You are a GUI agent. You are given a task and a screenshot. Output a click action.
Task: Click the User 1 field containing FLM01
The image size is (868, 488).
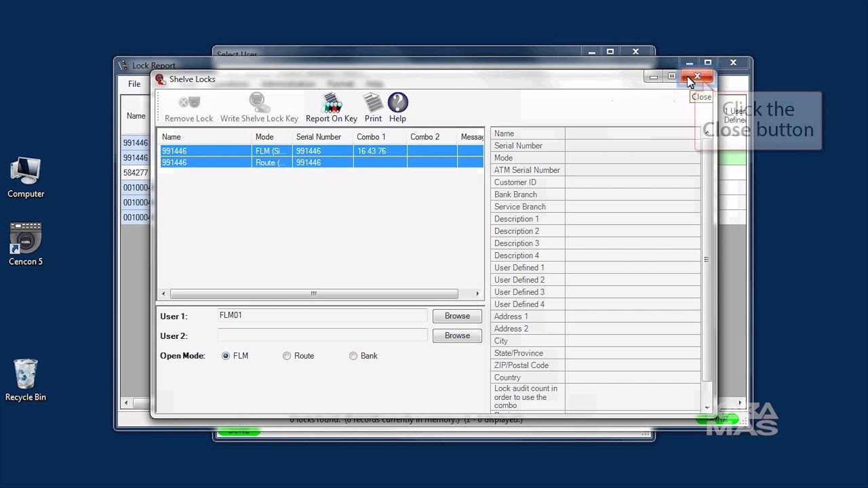click(x=322, y=316)
